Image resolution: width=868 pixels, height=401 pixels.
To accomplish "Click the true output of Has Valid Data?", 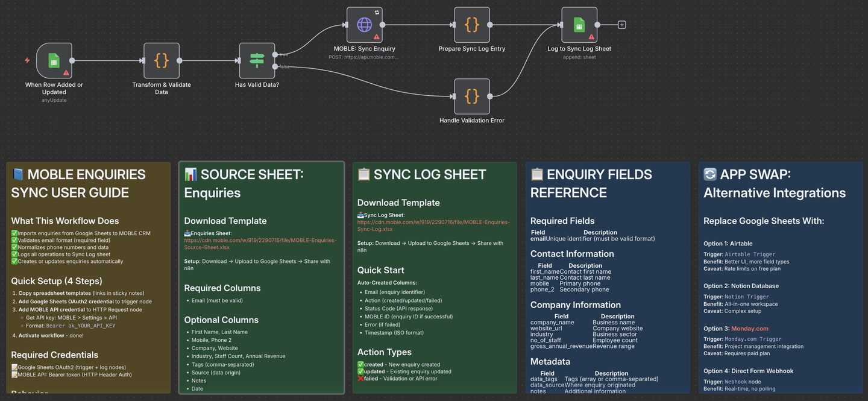I will click(275, 54).
